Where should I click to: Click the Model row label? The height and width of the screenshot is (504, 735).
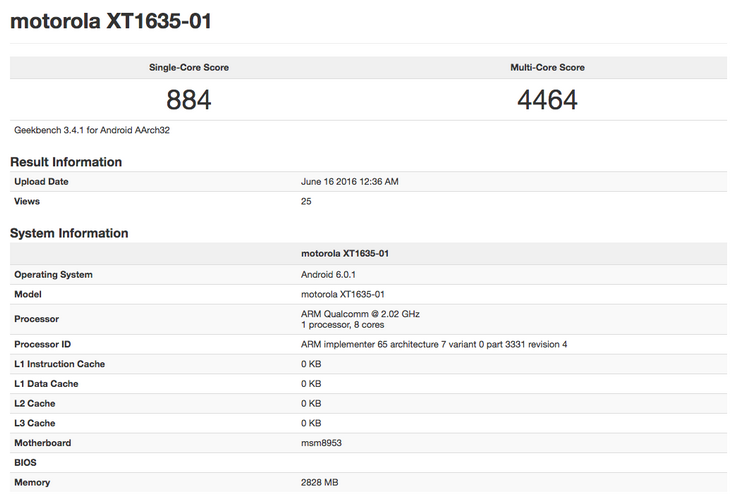click(x=28, y=294)
